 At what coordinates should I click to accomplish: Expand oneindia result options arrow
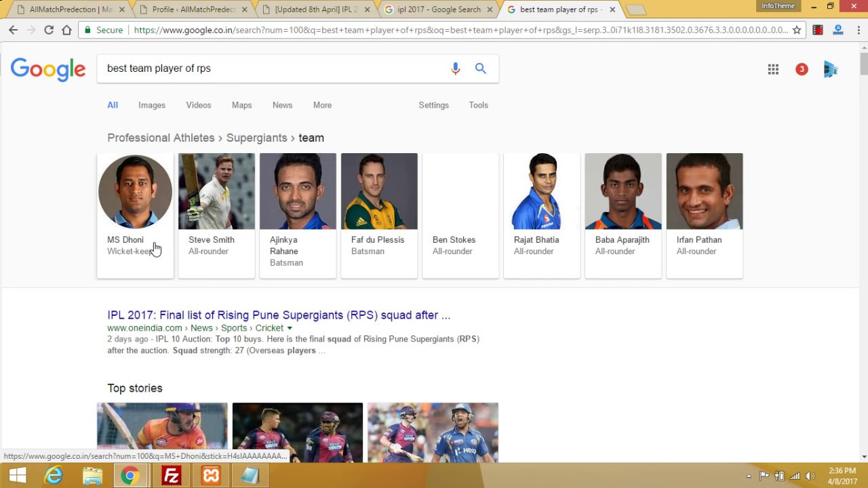click(x=290, y=328)
